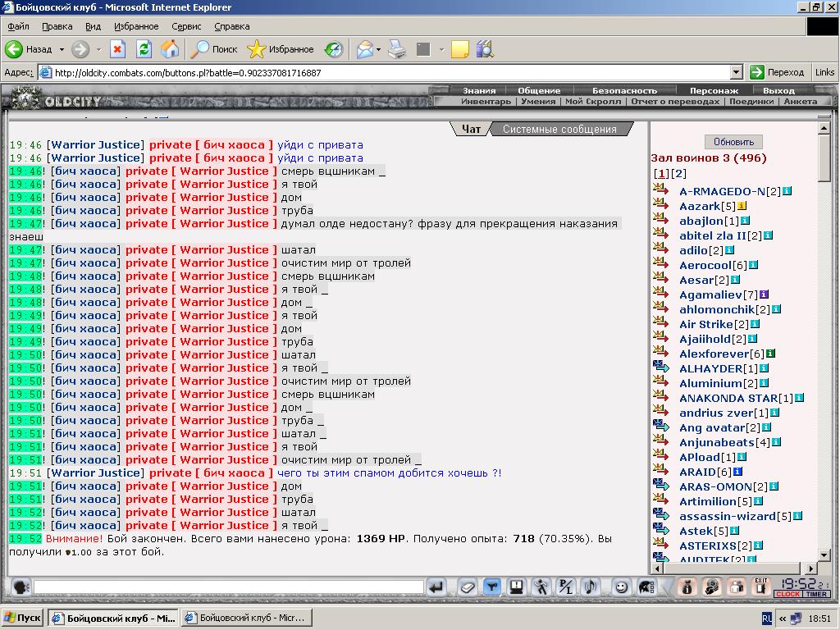This screenshot has height=630, width=840.
Task: Open the Сервис menu
Action: [186, 26]
